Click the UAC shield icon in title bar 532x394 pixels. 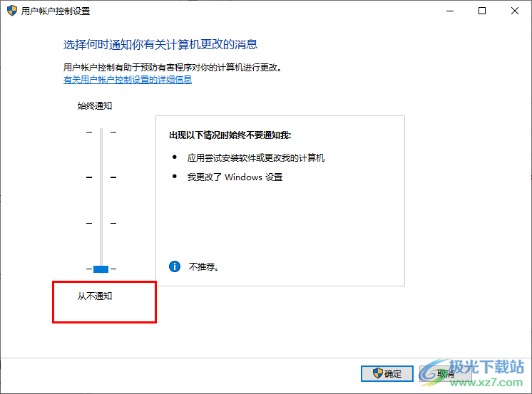[x=12, y=11]
